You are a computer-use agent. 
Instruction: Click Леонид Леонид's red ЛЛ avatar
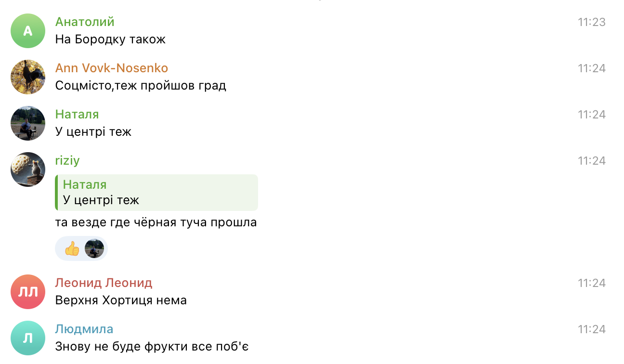coord(28,292)
